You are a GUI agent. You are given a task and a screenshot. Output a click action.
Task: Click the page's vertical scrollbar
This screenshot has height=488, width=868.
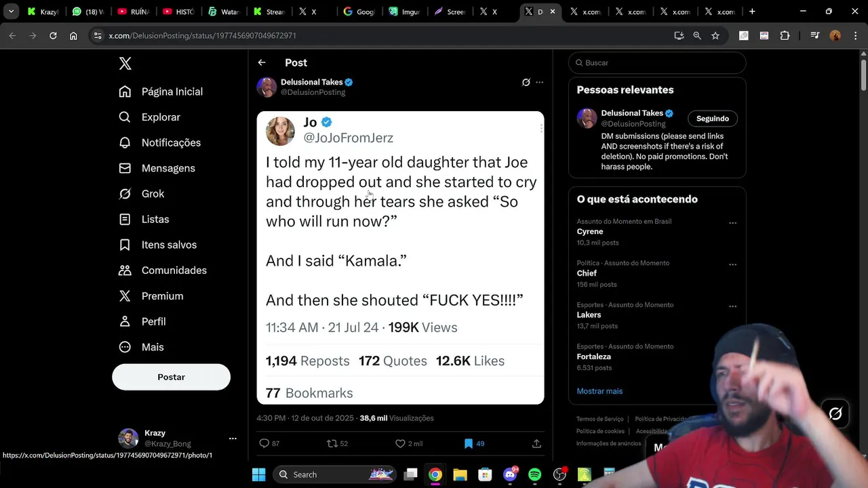point(863,75)
